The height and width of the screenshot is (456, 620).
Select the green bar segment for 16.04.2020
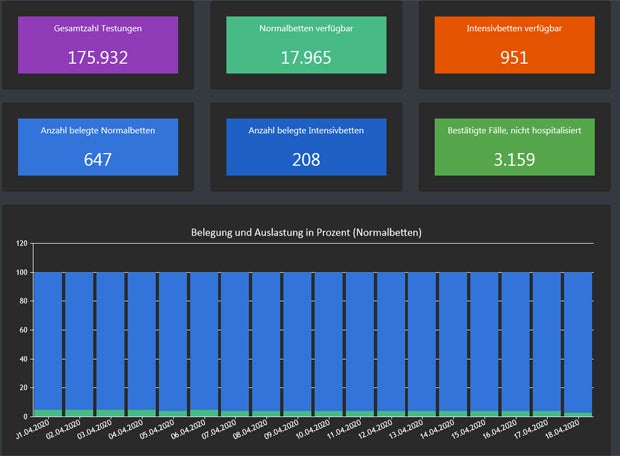(516, 413)
